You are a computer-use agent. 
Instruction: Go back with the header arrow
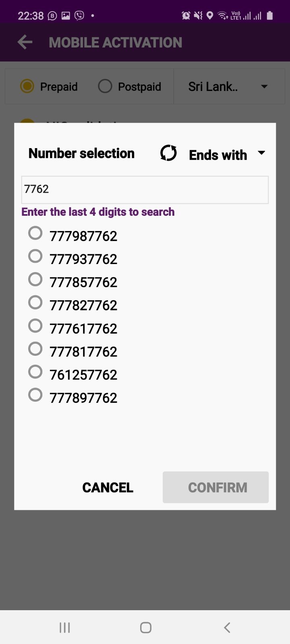(25, 42)
